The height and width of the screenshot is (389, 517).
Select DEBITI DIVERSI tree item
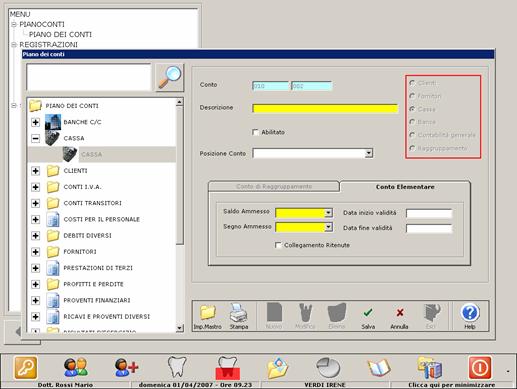tap(87, 236)
